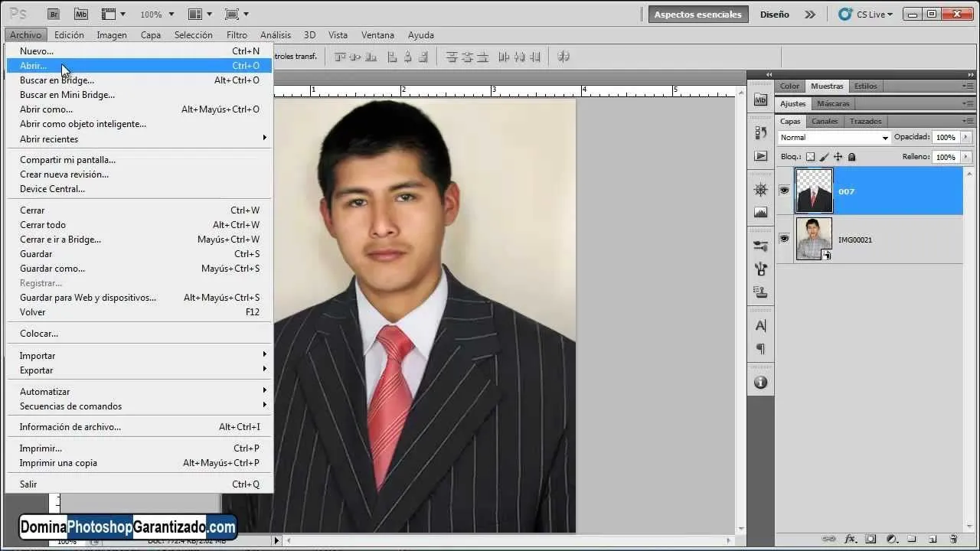Expand the Importar submenu
Image resolution: width=980 pixels, height=551 pixels.
(265, 355)
